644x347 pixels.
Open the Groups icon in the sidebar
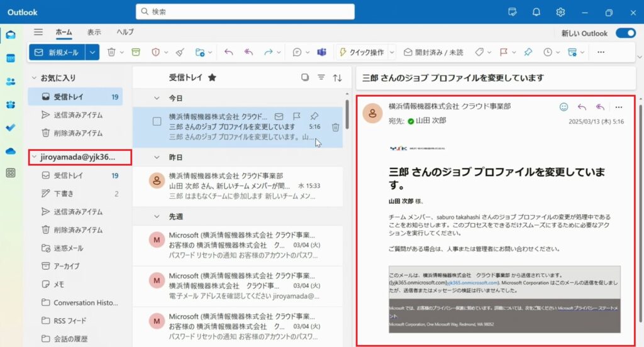click(11, 105)
